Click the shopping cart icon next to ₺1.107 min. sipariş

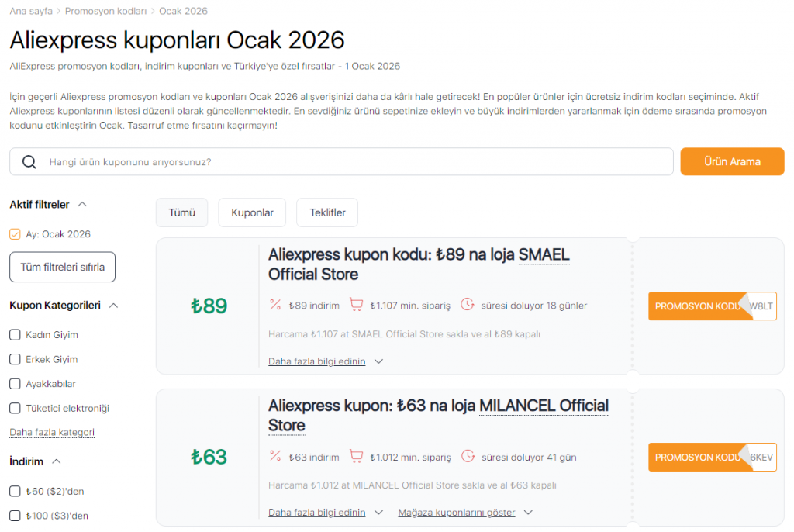(357, 305)
